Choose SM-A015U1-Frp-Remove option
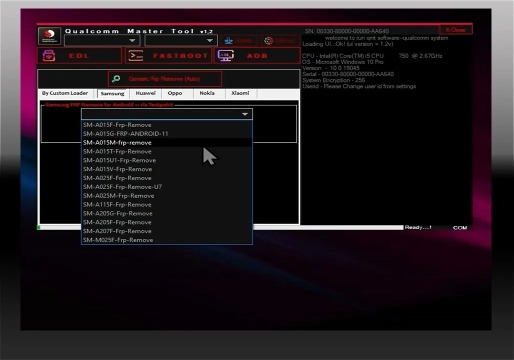 167,160
